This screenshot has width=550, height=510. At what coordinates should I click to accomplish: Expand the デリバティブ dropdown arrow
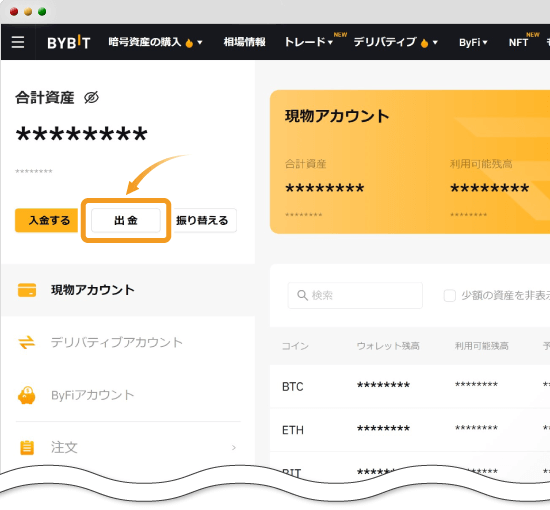coord(435,42)
